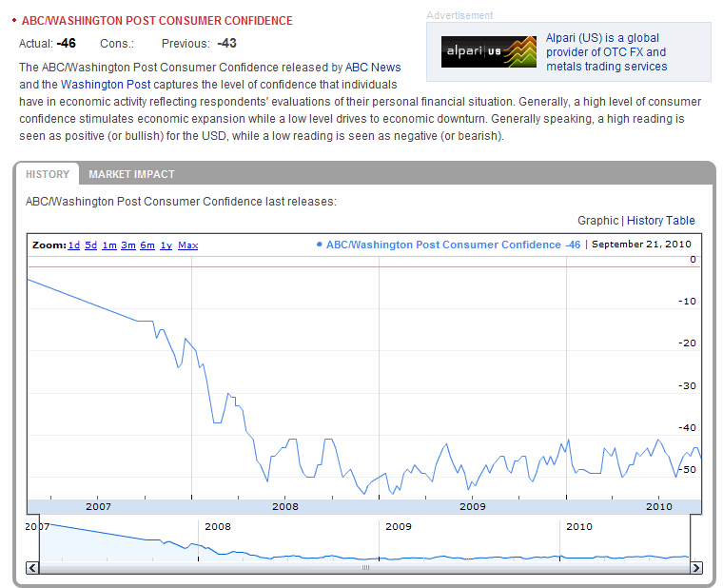Open the ABC News link
Image resolution: width=723 pixels, height=588 pixels.
(x=373, y=68)
